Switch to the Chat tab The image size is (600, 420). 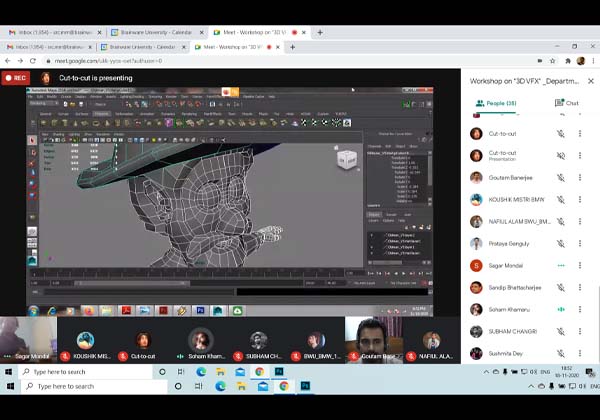coord(567,103)
